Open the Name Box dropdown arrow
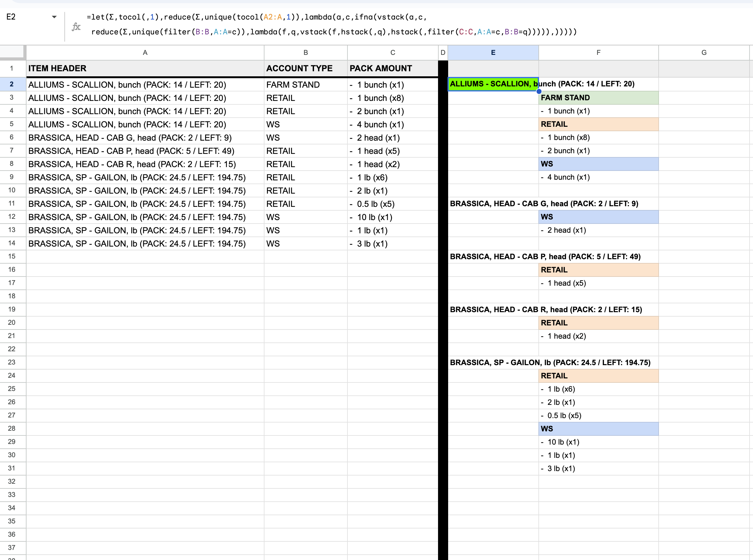Image resolution: width=753 pixels, height=560 pixels. click(x=54, y=17)
